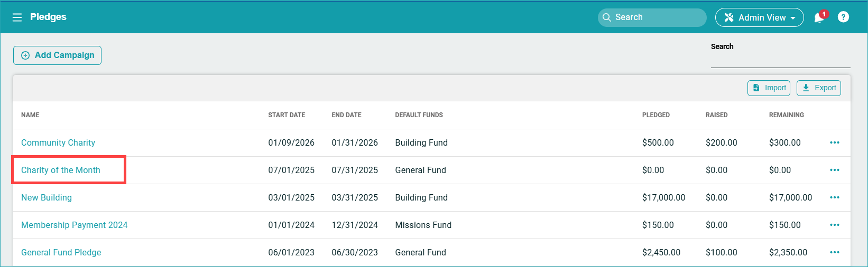The image size is (868, 267).
Task: Open the Charity of the Month campaign
Action: 61,170
